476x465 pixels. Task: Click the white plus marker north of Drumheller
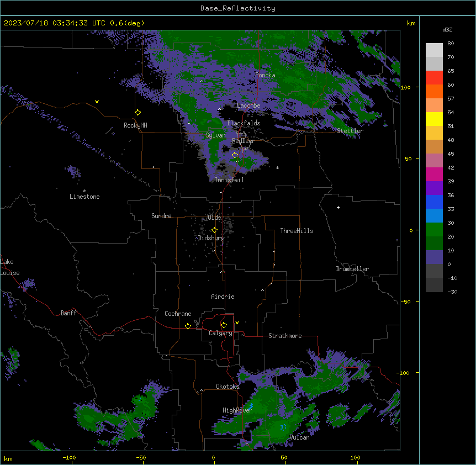pos(338,207)
